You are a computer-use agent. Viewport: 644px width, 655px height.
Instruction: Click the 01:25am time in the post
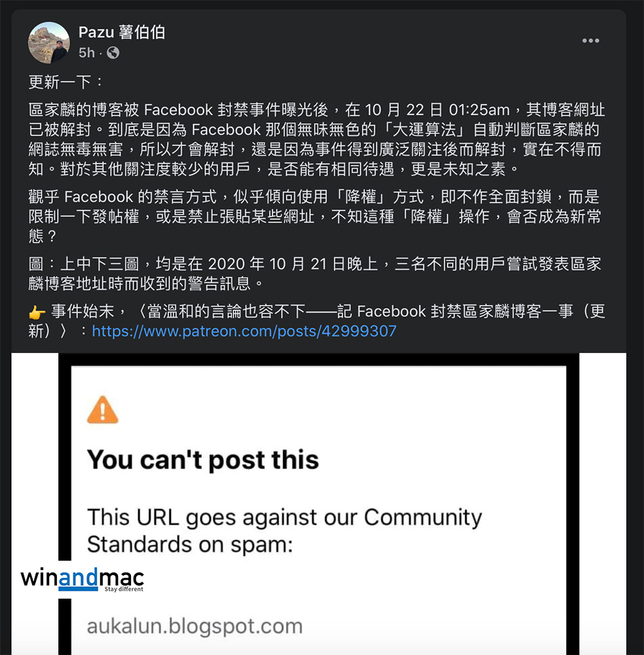[x=479, y=110]
